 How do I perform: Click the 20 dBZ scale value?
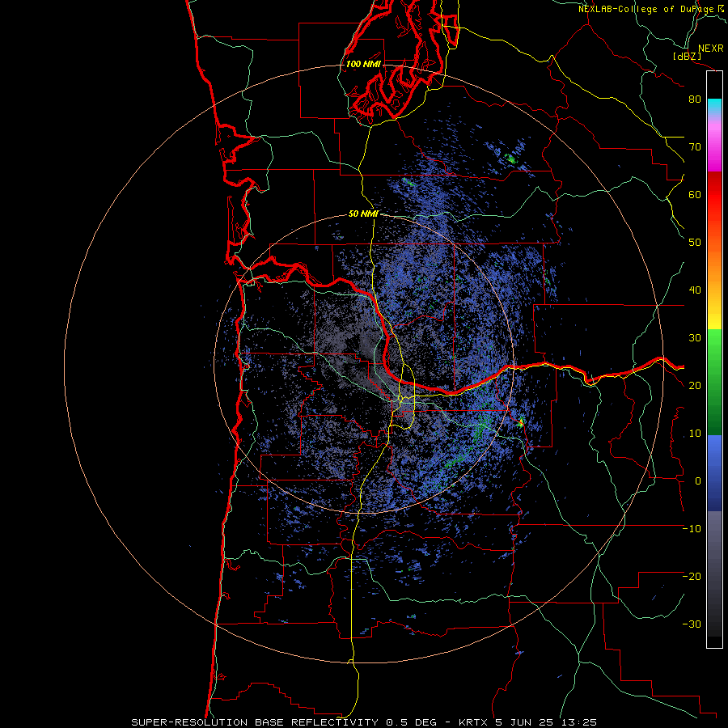coord(695,385)
